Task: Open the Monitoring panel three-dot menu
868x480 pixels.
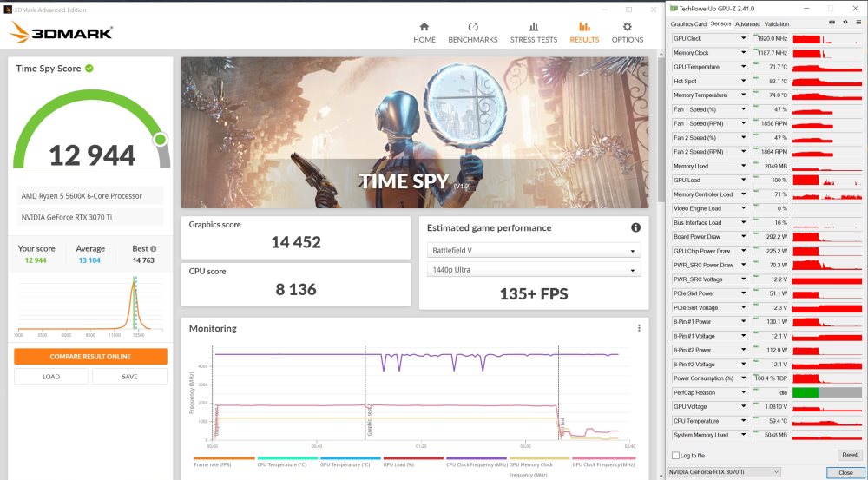Action: (x=639, y=328)
